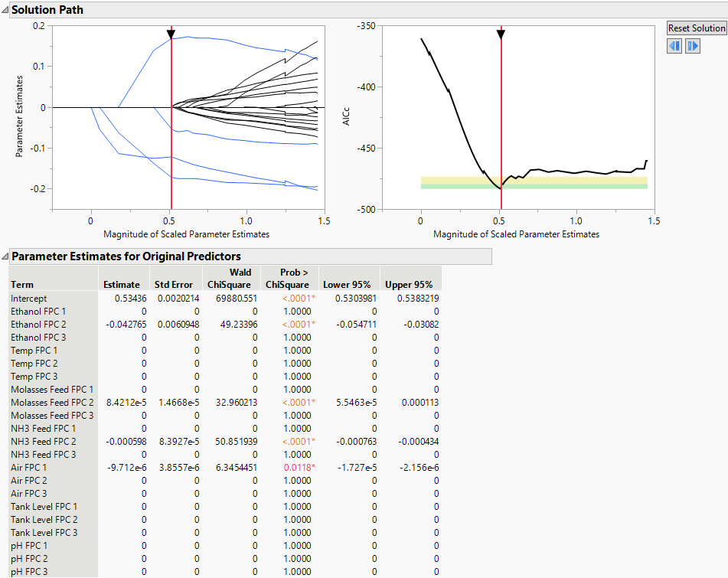Step forward using the right arrow icon

[691, 46]
